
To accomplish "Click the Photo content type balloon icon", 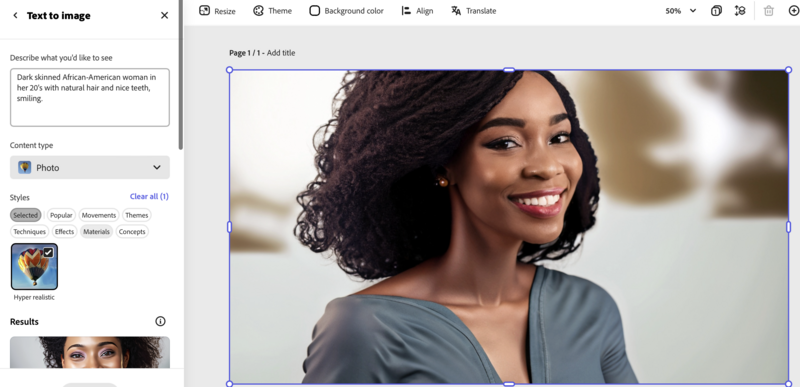I will pos(24,167).
